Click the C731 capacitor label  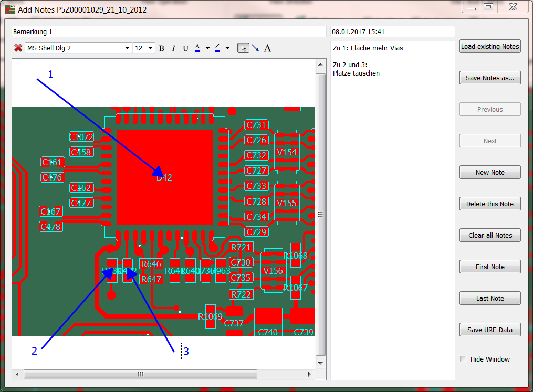256,125
